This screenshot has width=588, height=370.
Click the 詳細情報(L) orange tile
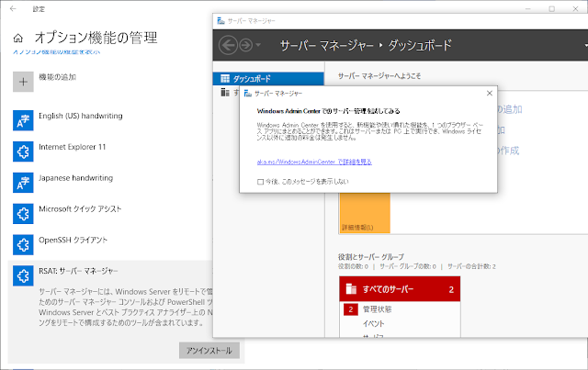pos(365,213)
